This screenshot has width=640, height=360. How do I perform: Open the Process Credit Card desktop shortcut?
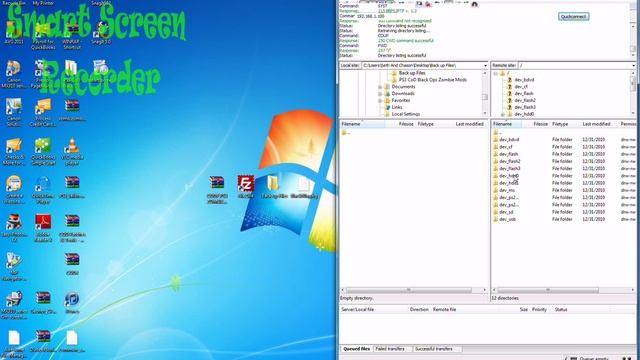(x=43, y=113)
